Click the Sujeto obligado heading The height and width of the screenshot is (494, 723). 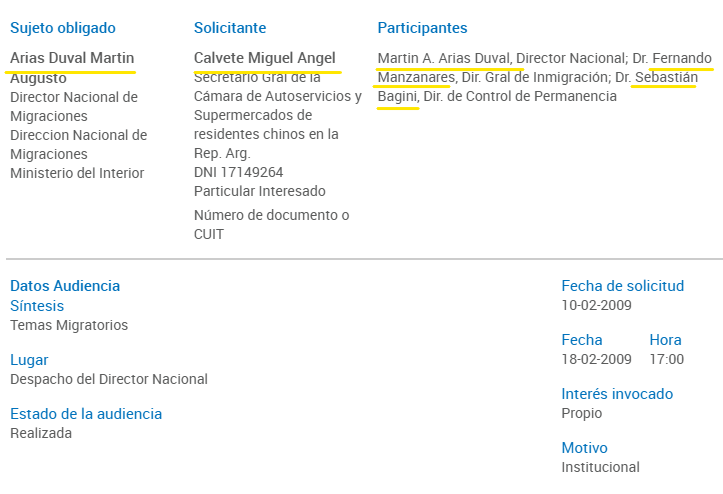tap(63, 28)
